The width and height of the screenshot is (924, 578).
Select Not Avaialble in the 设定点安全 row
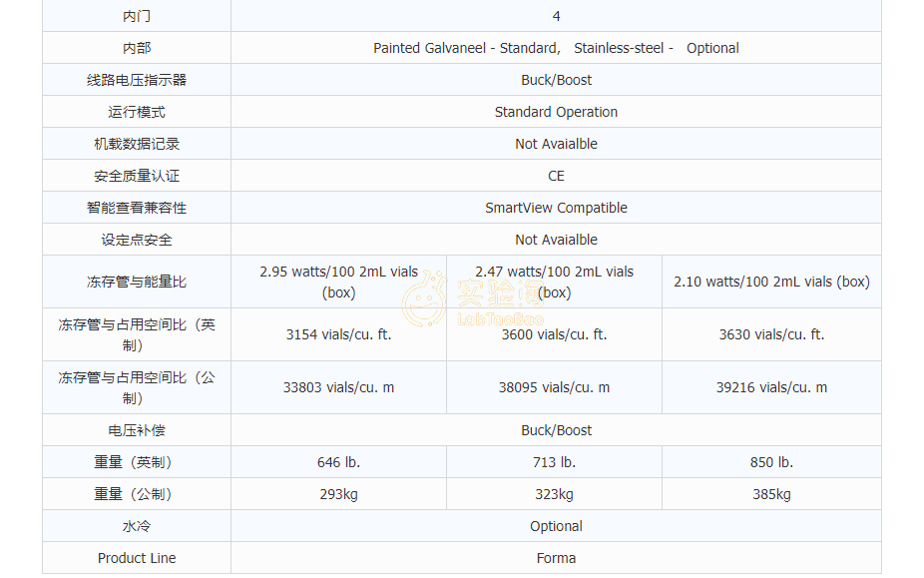click(556, 240)
